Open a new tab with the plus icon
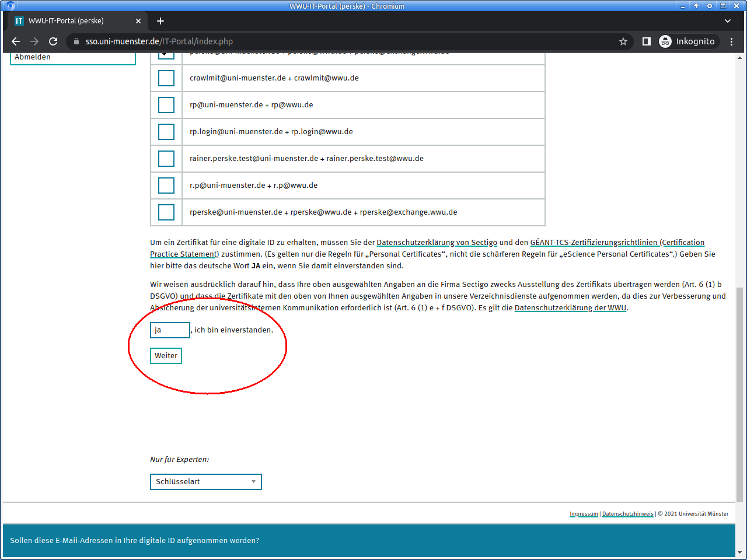This screenshot has width=747, height=560. tap(160, 21)
